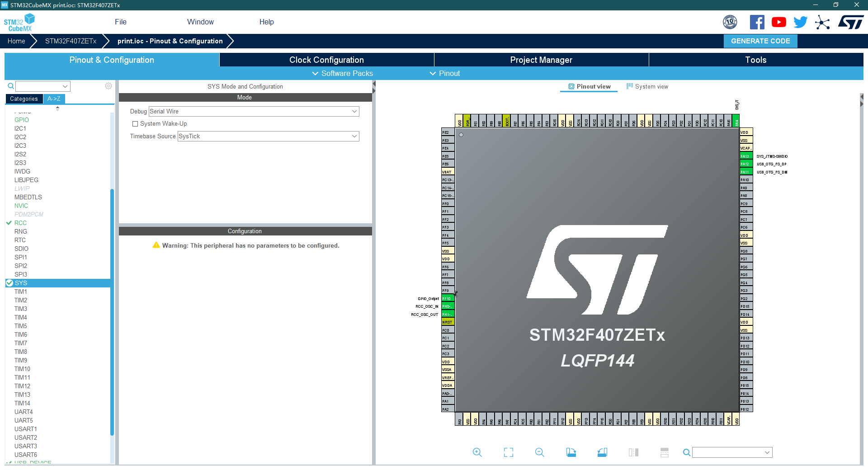Switch to Project Manager tab
Screen dimensions: 868x470
(541, 60)
